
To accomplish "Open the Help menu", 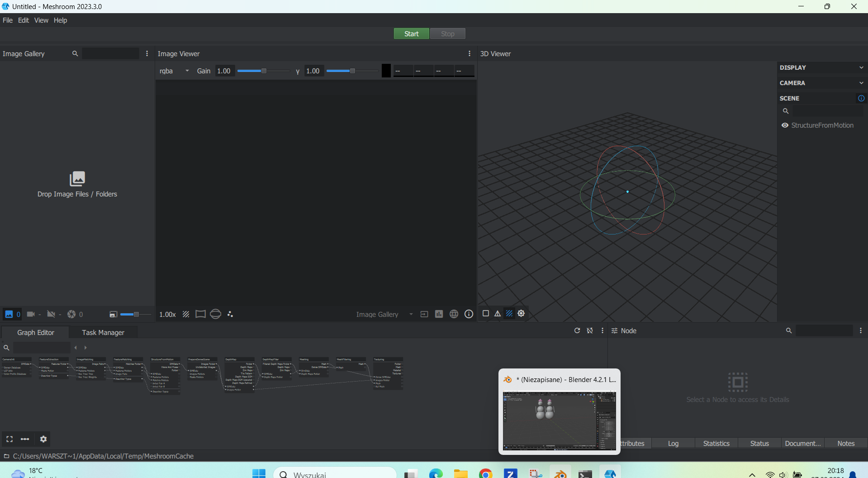I will click(60, 20).
